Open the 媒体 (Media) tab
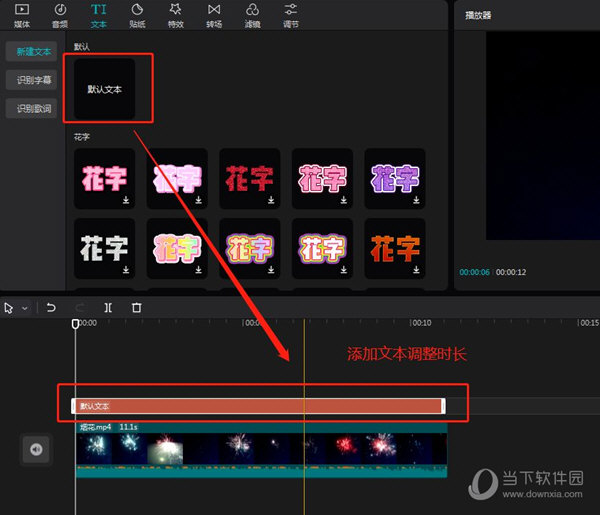The height and width of the screenshot is (515, 600). (x=22, y=15)
